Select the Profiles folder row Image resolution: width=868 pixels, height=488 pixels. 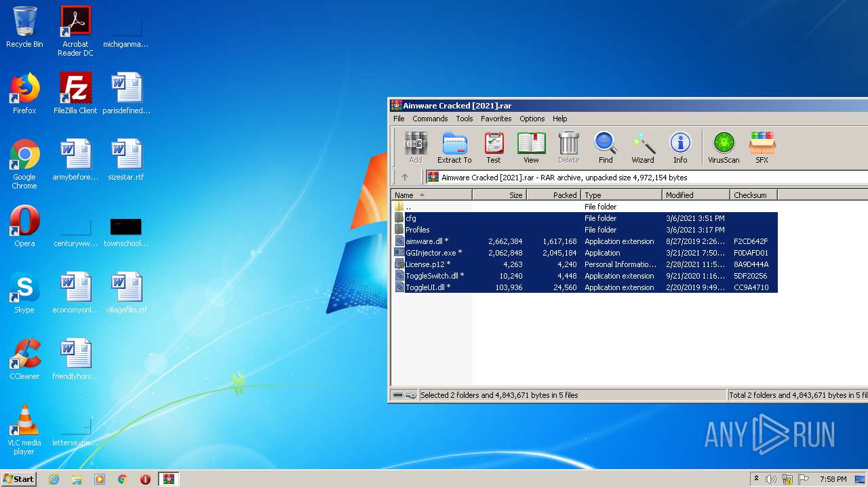(x=585, y=230)
